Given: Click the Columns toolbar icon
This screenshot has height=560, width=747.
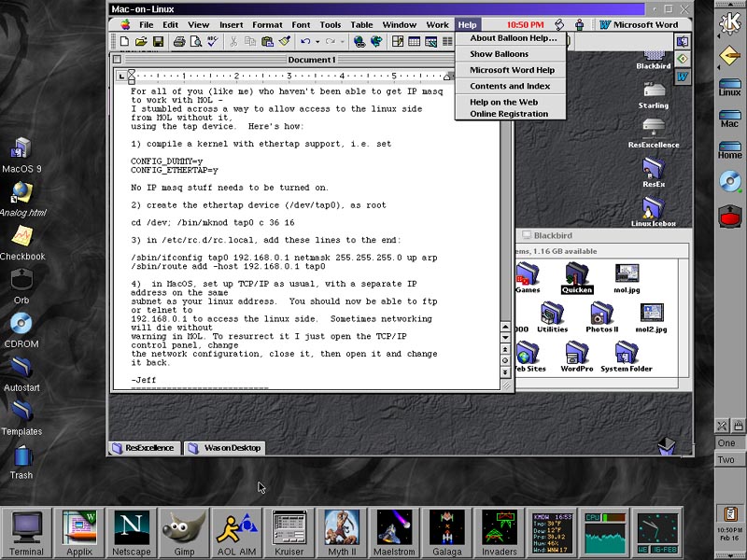Looking at the screenshot, I should pyautogui.click(x=447, y=41).
